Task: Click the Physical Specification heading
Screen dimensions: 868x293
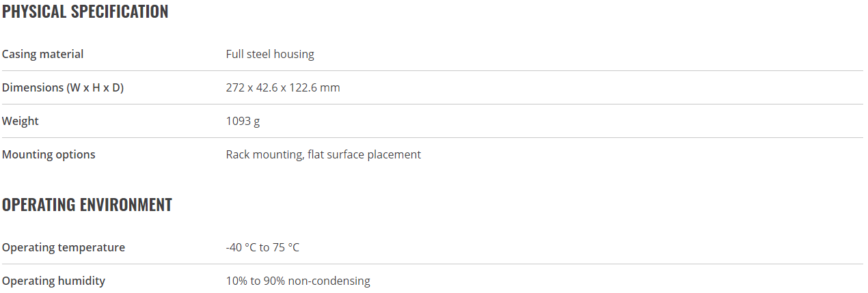Action: tap(85, 12)
